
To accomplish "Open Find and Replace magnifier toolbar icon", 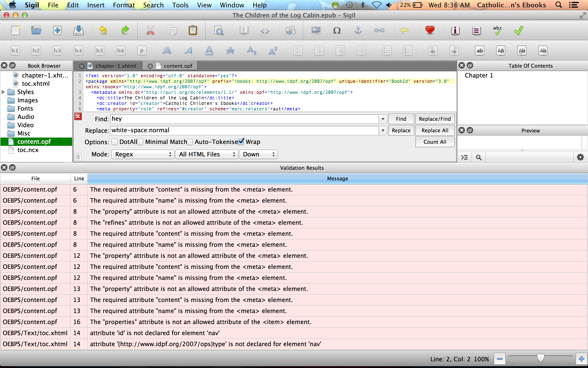I will [219, 30].
